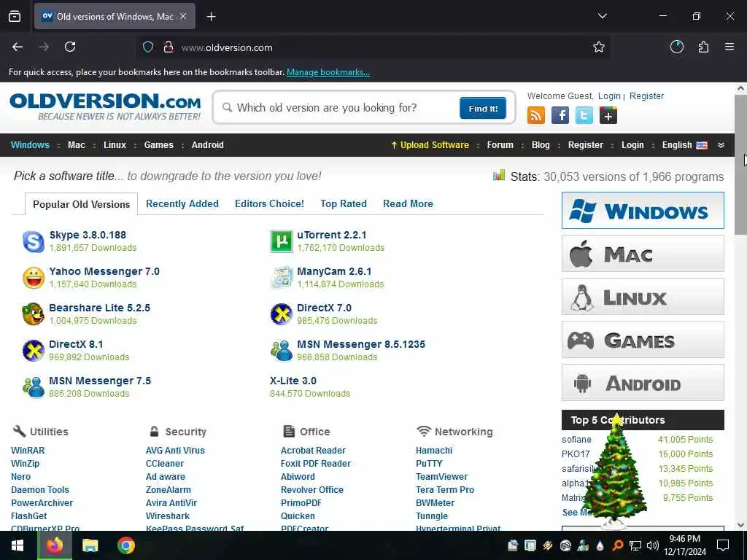Open the Facebook icon link
The height and width of the screenshot is (560, 747).
pos(560,115)
